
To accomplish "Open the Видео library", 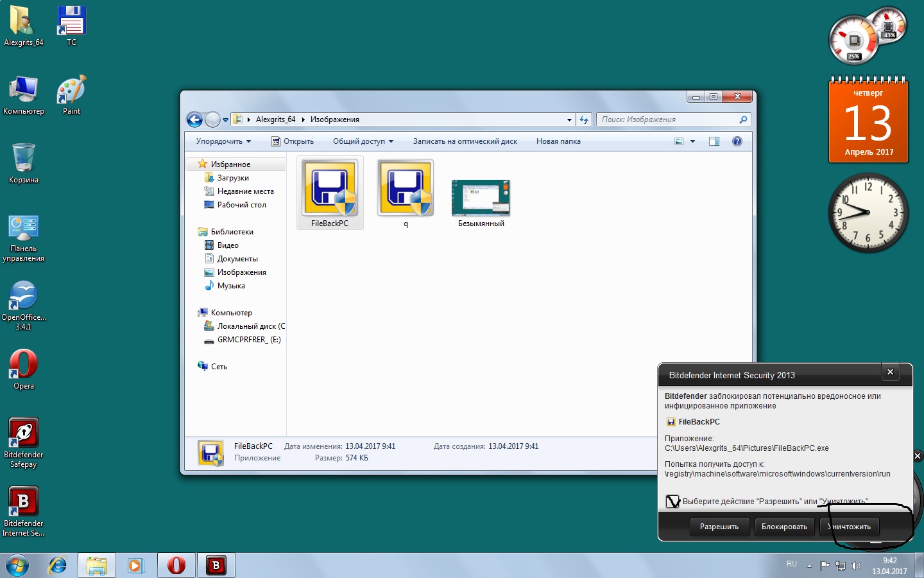I will pyautogui.click(x=221, y=245).
